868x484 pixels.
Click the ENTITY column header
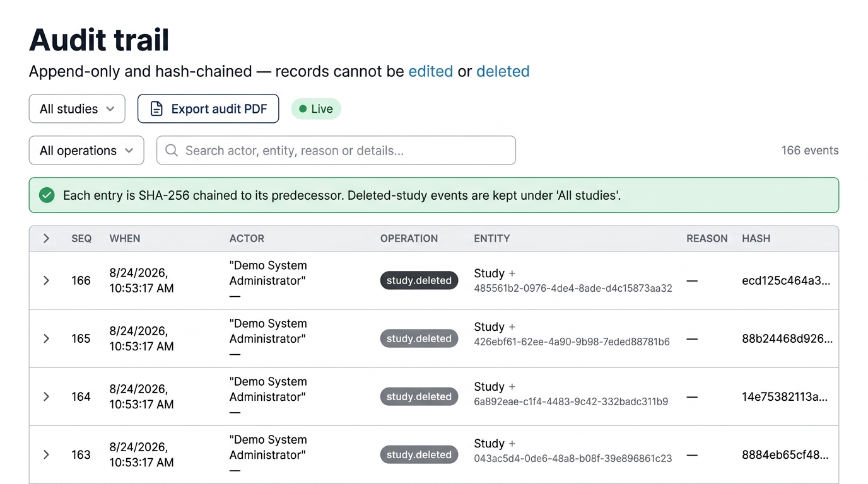[x=492, y=238]
